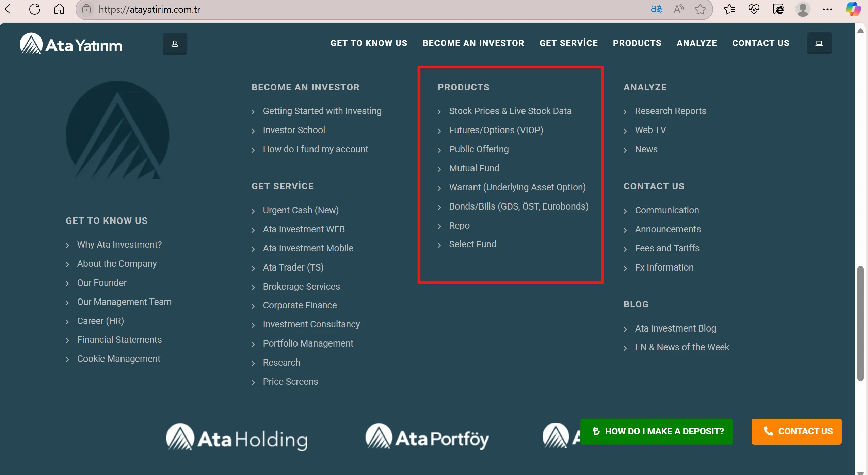Open the Favorites list icon
The image size is (868, 475).
(729, 9)
